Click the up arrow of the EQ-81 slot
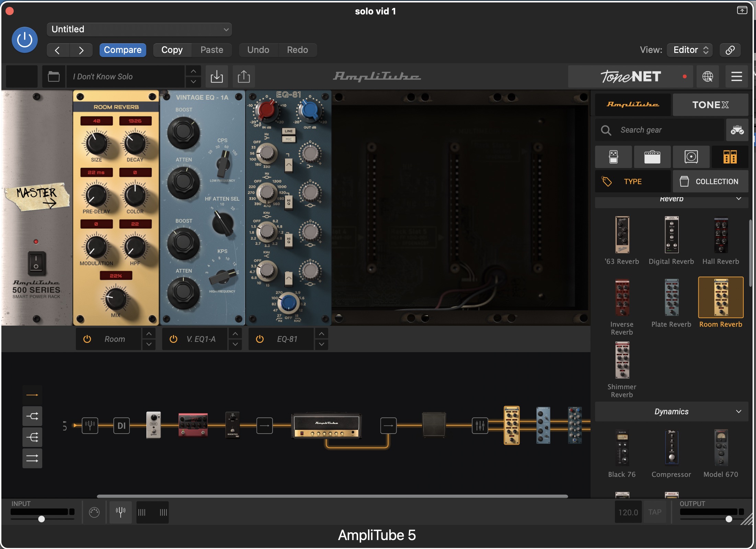This screenshot has width=756, height=549. tap(321, 334)
